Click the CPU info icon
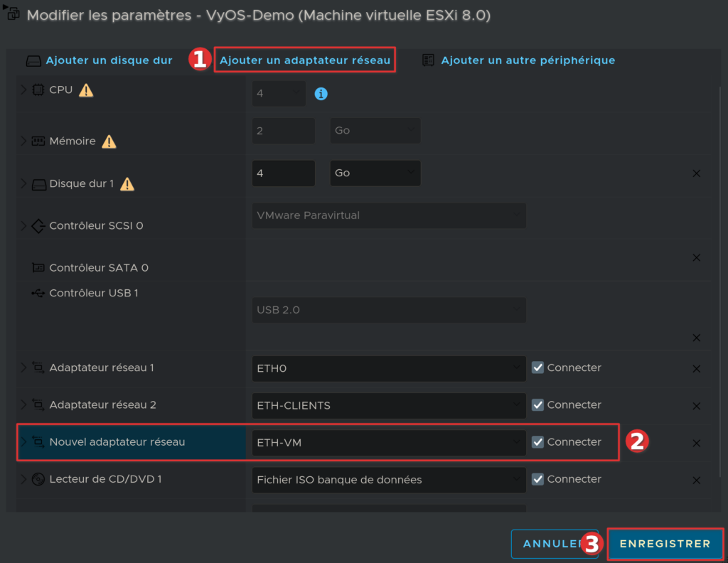 click(x=321, y=94)
